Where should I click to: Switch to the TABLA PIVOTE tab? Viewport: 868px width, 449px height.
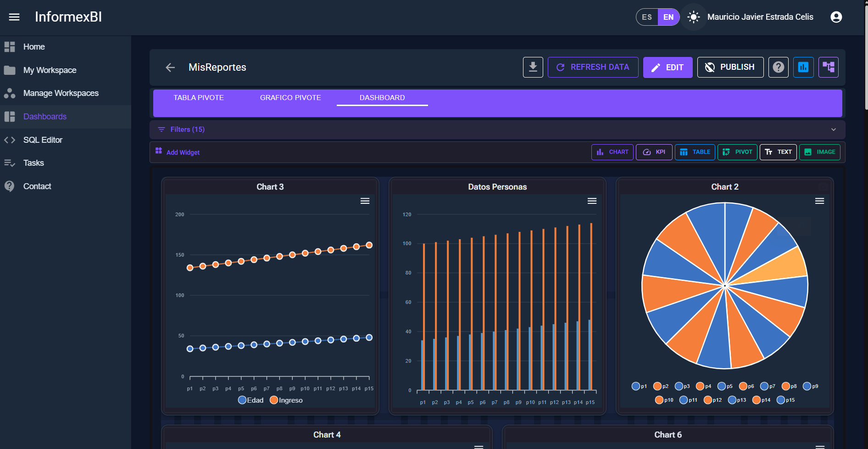tap(198, 97)
